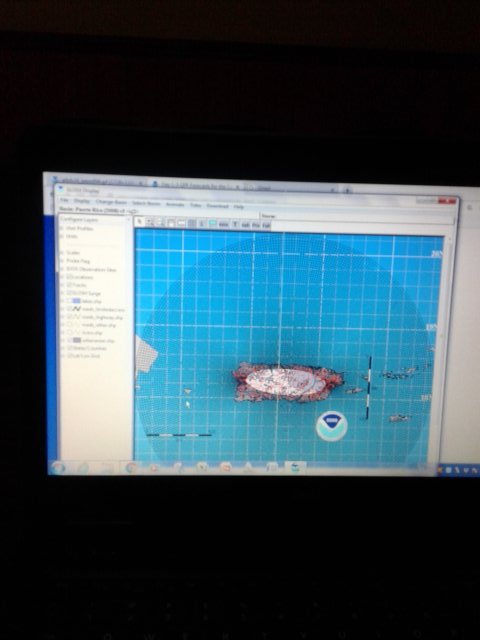
Task: Click the Wind Profiles label
Action: coord(80,228)
